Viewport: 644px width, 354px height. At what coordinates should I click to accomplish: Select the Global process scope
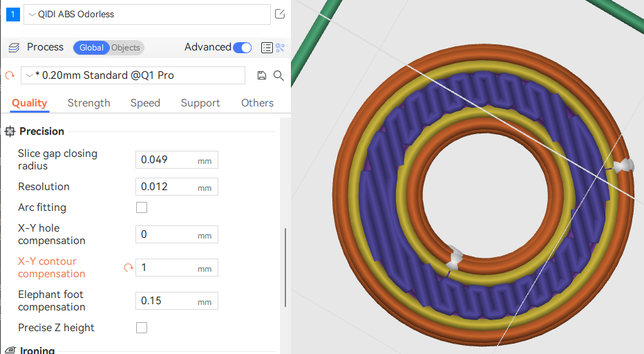click(91, 48)
